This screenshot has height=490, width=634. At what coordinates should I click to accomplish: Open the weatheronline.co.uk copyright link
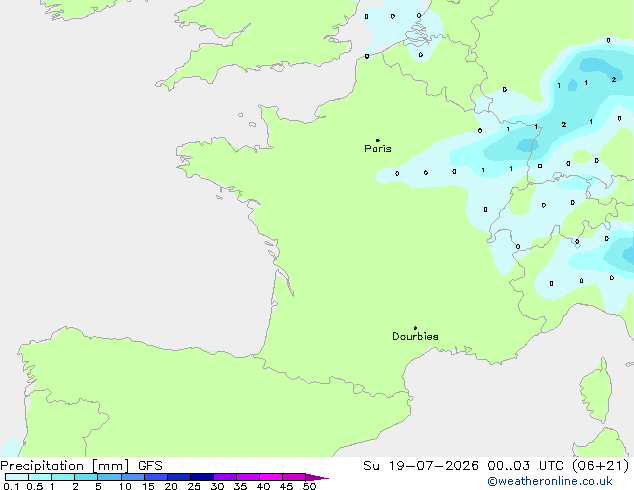click(x=550, y=481)
